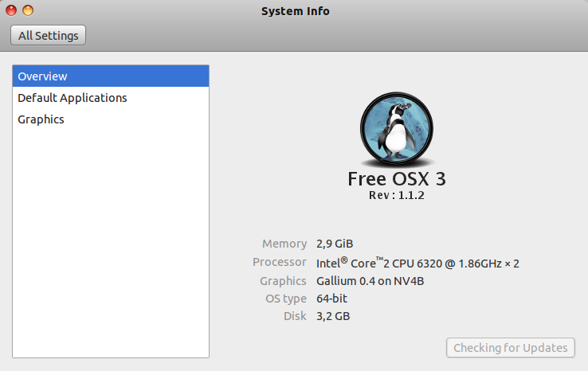Screen dimensions: 588x371
Task: Click the Processor label
Action: 280,262
